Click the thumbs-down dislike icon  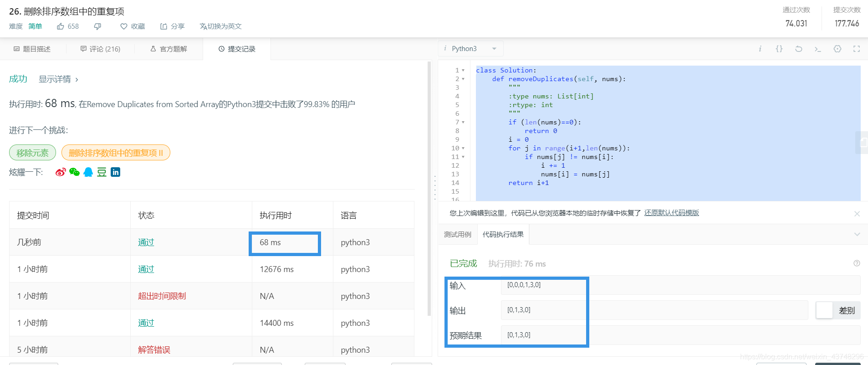tap(97, 26)
